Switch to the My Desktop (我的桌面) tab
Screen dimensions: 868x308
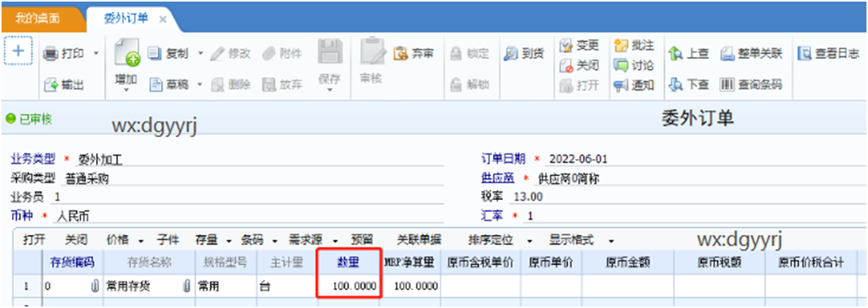tap(37, 18)
